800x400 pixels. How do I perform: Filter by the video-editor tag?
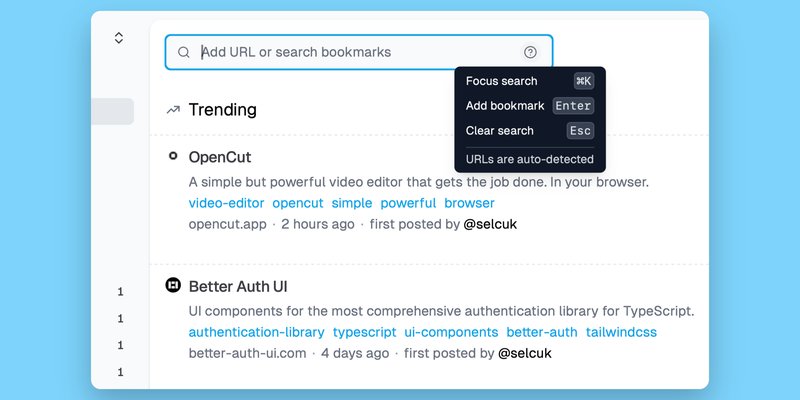point(227,203)
